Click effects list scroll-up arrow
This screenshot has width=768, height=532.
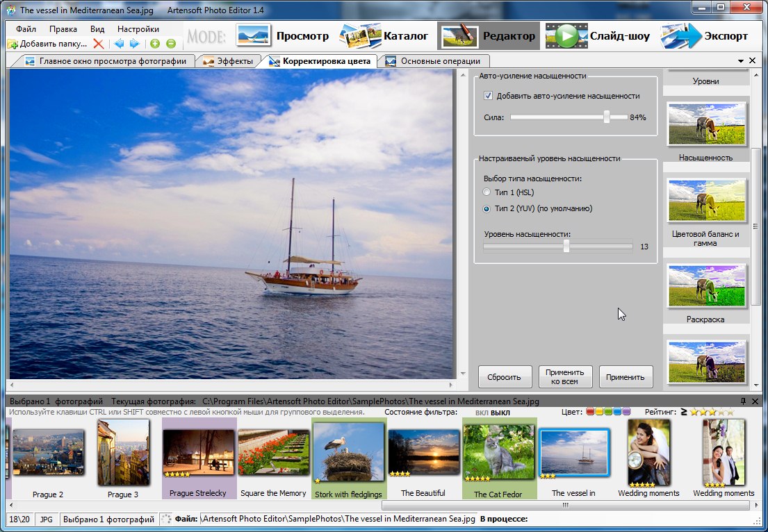click(756, 75)
